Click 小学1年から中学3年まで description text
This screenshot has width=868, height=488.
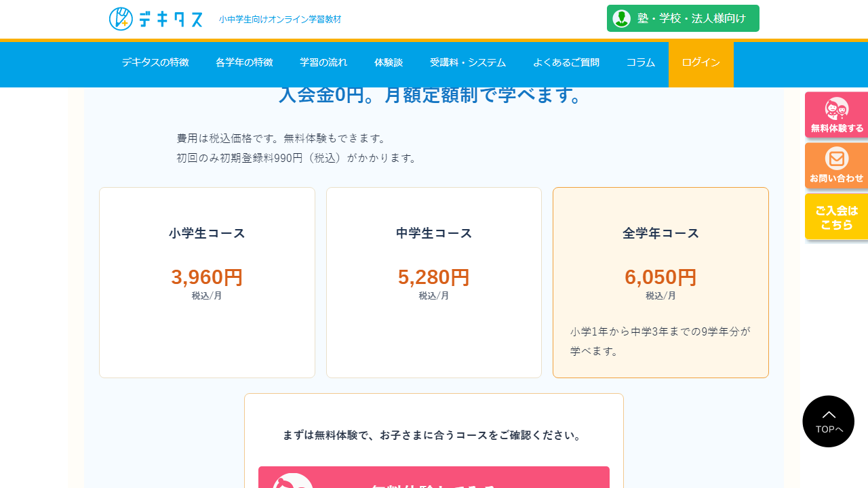tap(660, 342)
